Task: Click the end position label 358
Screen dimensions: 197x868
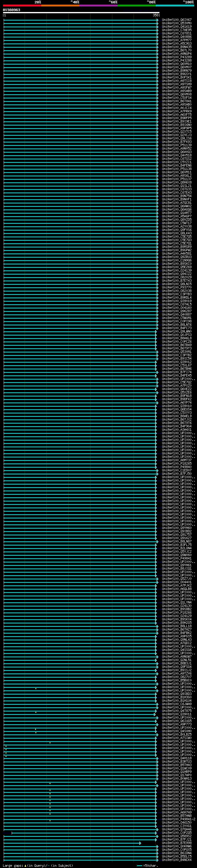Action: point(155,15)
